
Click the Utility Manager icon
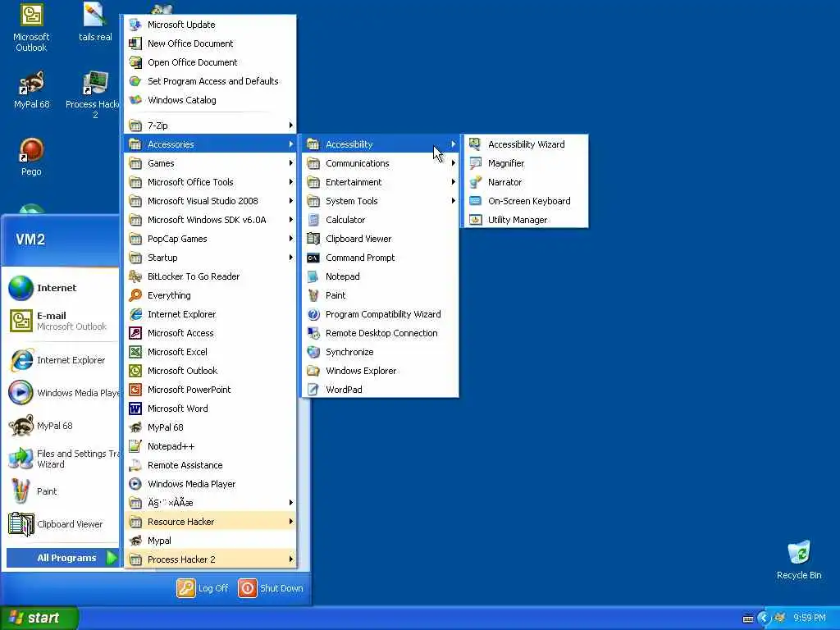[475, 220]
